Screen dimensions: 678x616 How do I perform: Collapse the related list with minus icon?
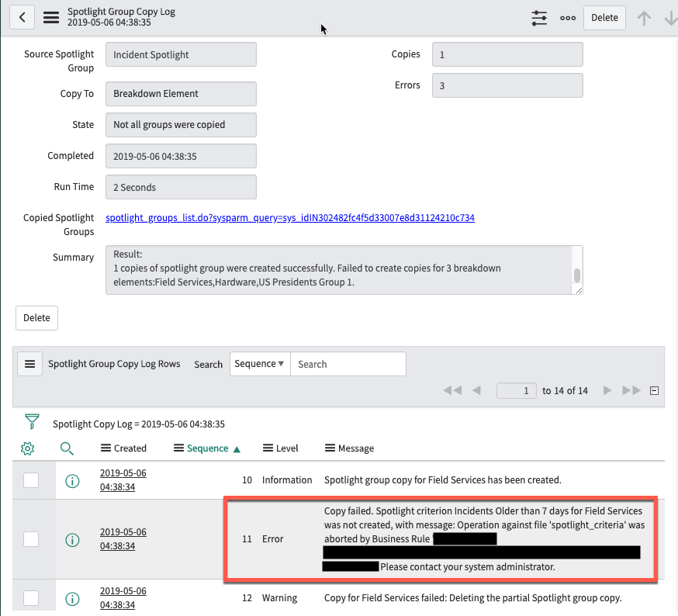click(x=654, y=390)
